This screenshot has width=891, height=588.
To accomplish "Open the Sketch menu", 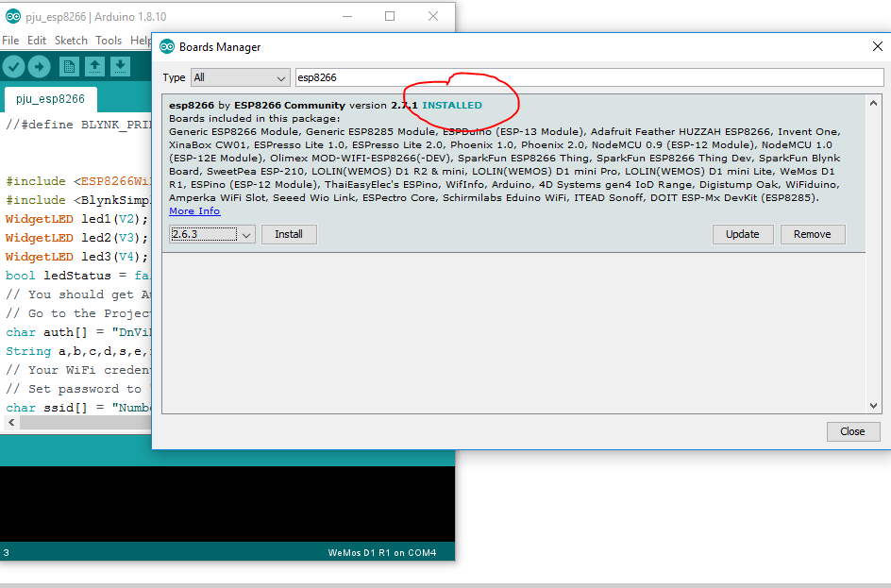I will 71,41.
